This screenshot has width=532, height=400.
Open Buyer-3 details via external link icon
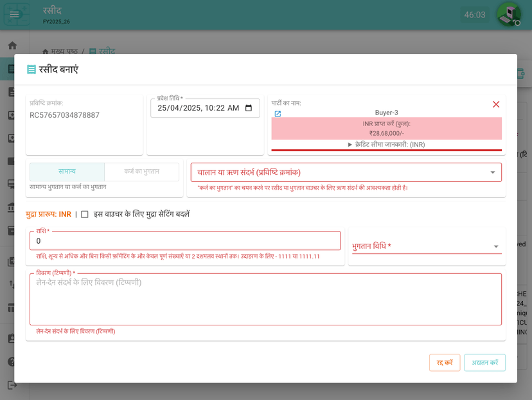278,114
